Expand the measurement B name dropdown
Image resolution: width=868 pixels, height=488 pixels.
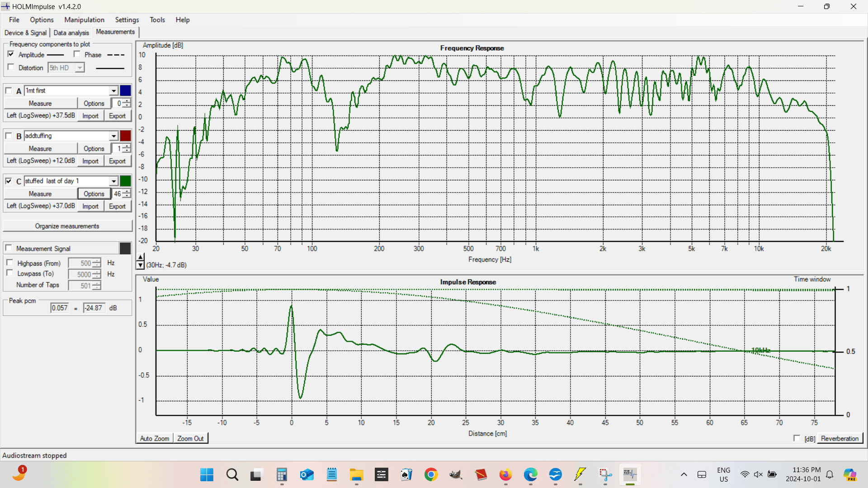(x=113, y=136)
